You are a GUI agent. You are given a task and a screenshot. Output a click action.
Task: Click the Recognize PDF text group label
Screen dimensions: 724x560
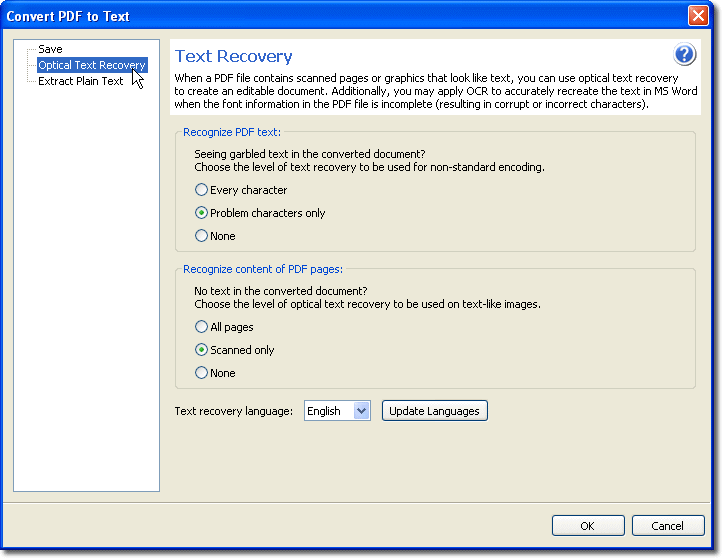pyautogui.click(x=232, y=132)
